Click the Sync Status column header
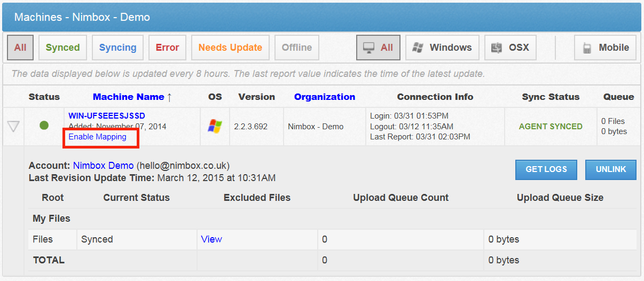 pyautogui.click(x=551, y=97)
